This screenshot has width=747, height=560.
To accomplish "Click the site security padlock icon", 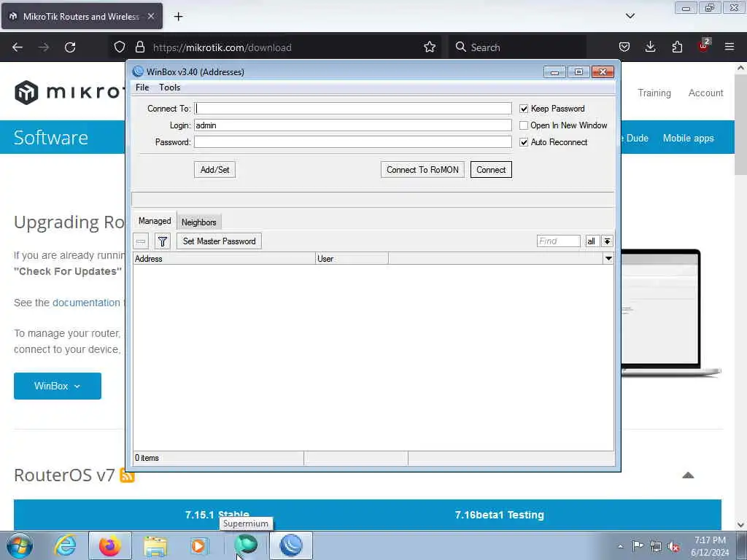I will pyautogui.click(x=139, y=47).
